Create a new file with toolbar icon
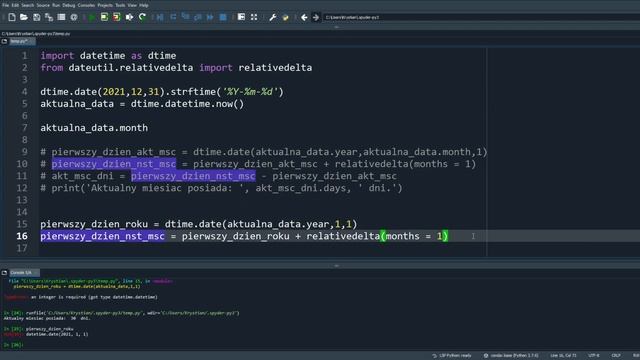Viewport: 640px width, 360px height. pos(12,17)
